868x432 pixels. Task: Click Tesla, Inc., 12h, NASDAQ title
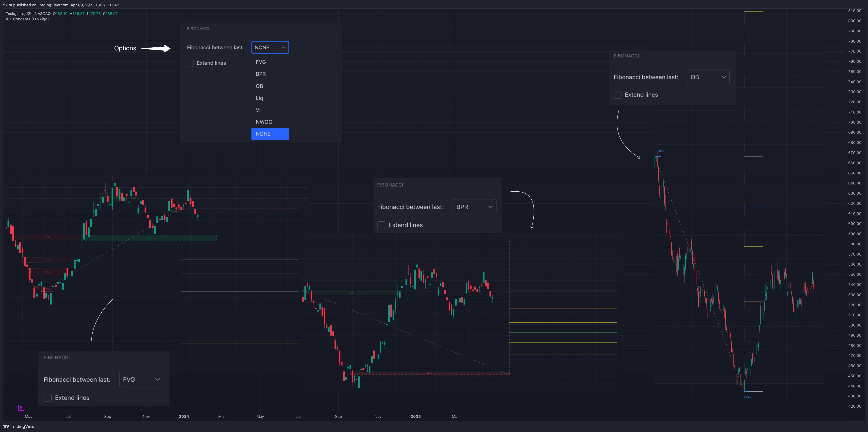[28, 14]
